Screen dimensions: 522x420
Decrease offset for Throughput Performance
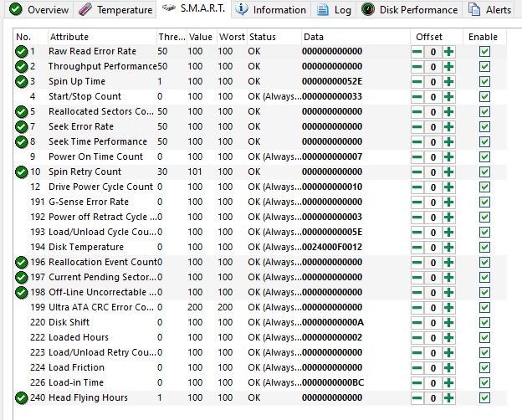pos(417,67)
